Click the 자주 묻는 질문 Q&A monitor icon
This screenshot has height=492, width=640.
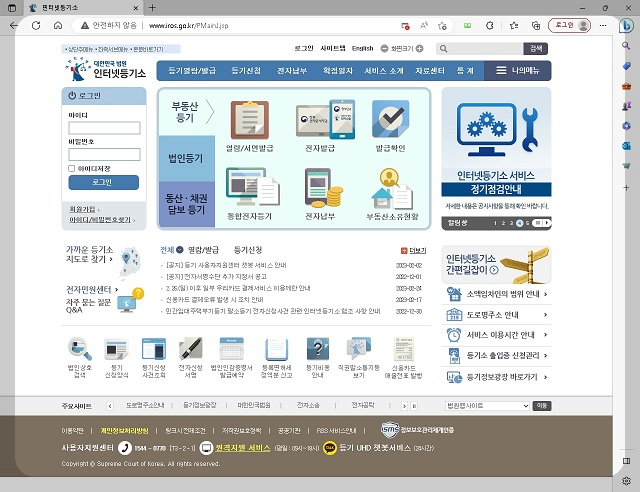point(131,300)
